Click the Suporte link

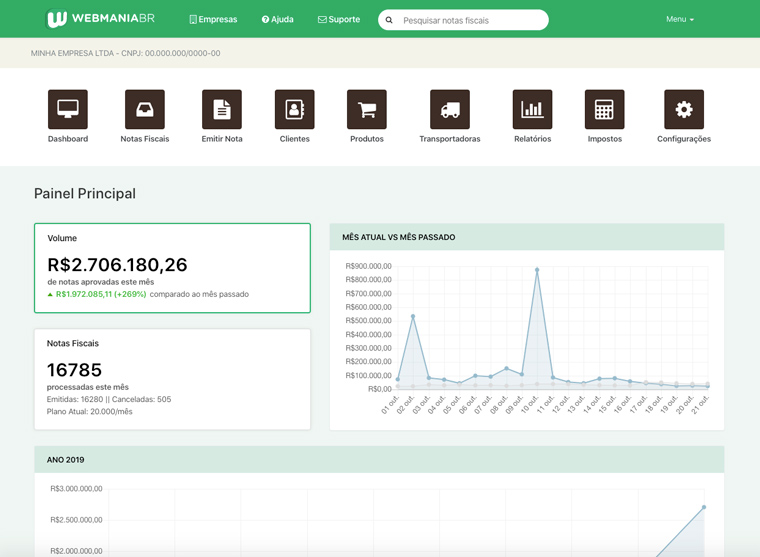[x=339, y=20]
